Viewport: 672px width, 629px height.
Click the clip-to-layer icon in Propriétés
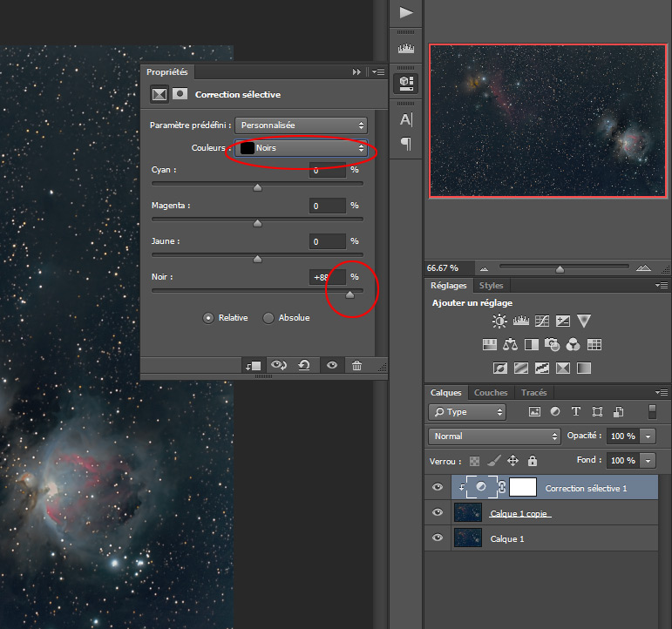pyautogui.click(x=253, y=366)
